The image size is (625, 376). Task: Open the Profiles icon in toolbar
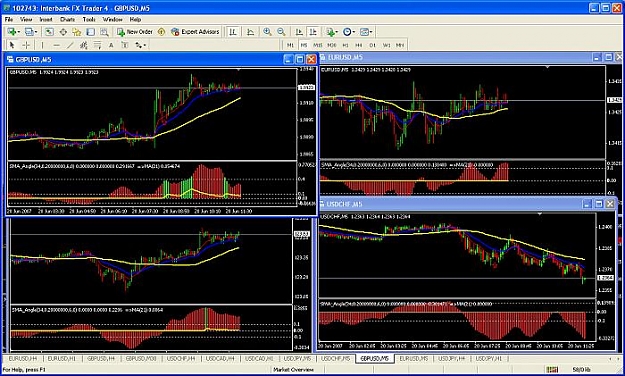[x=29, y=32]
